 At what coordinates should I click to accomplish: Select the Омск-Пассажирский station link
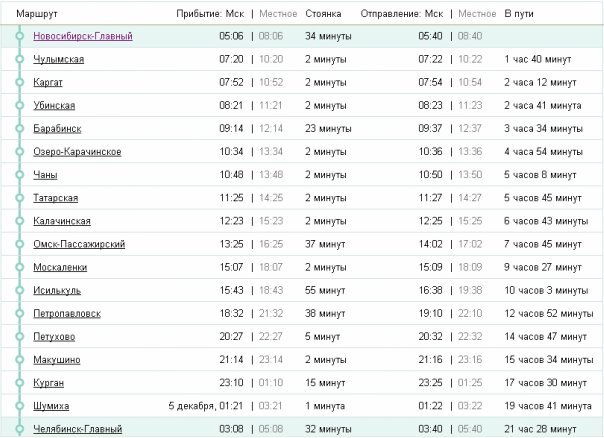coord(76,244)
